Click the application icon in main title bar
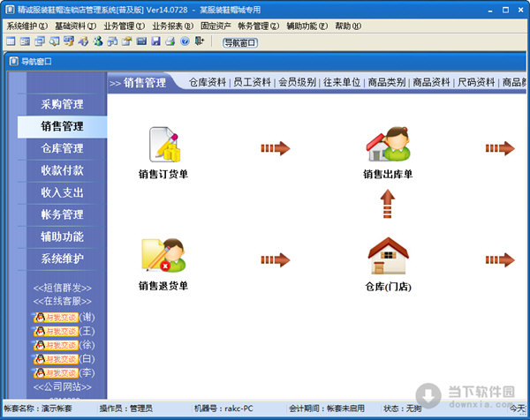Image resolution: width=530 pixels, height=420 pixels. pyautogui.click(x=10, y=10)
